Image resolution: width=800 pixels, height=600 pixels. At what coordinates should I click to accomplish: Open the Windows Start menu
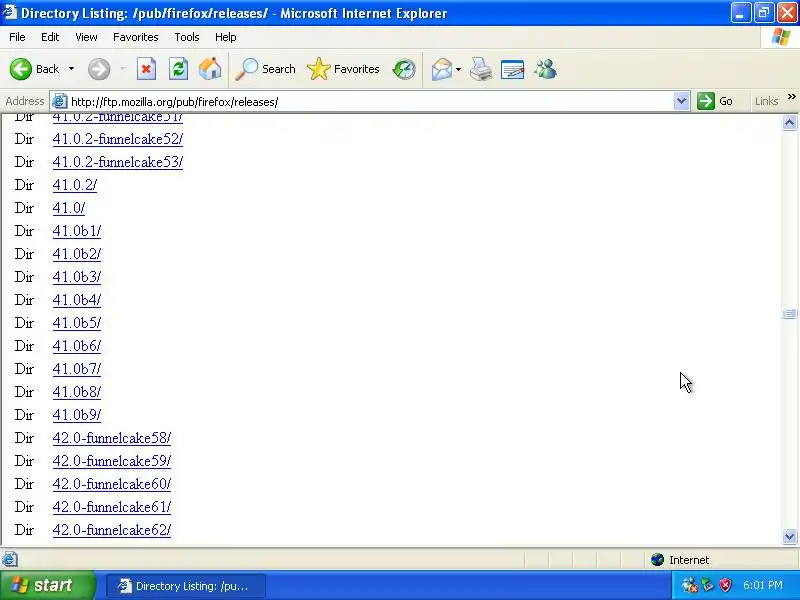tap(47, 585)
